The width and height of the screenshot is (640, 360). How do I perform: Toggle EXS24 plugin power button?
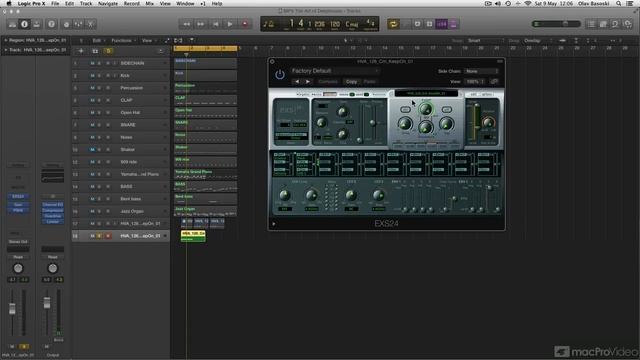click(x=280, y=75)
